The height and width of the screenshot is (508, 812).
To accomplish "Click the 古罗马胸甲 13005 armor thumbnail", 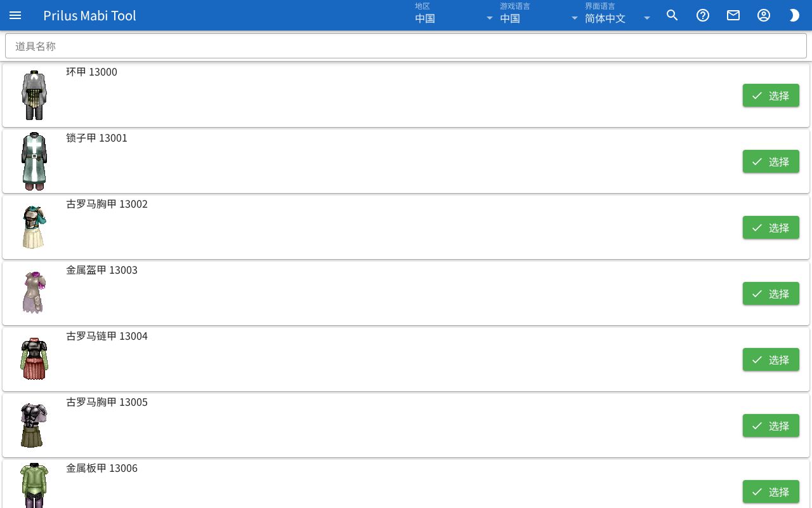I will click(x=34, y=425).
